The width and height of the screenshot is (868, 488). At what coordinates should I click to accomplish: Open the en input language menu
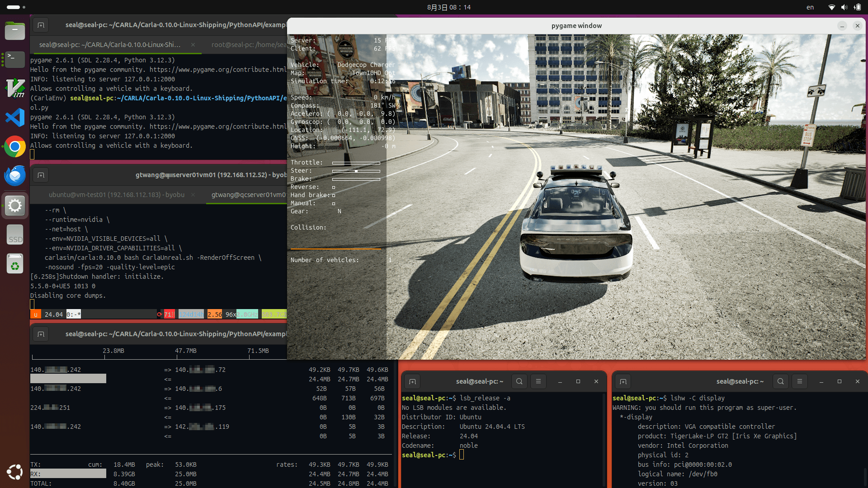click(810, 7)
